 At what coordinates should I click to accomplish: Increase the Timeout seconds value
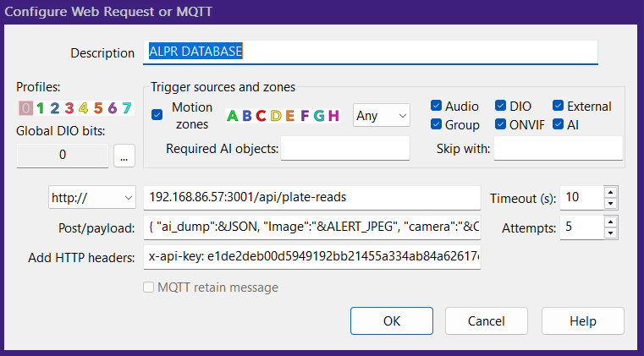(609, 193)
